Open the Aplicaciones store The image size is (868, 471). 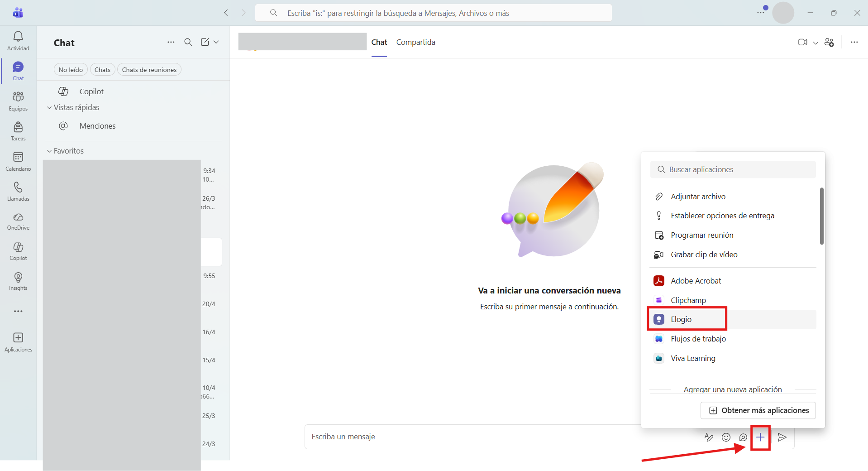18,342
